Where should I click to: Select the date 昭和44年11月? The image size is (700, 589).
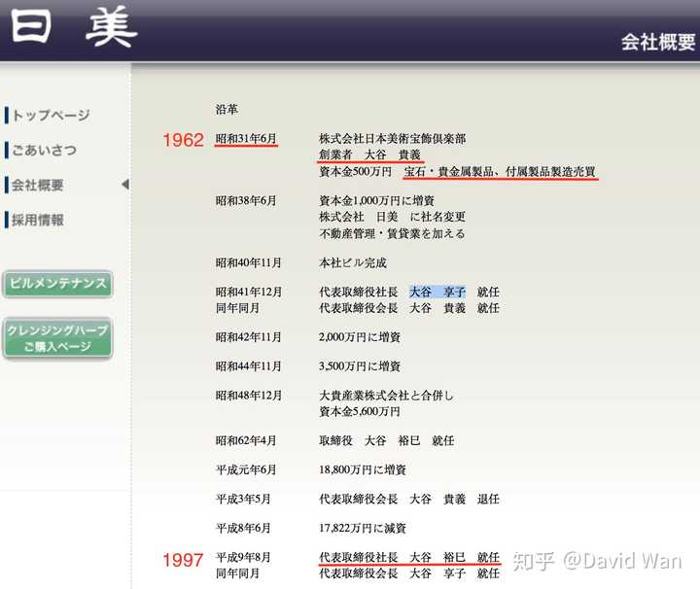point(249,366)
